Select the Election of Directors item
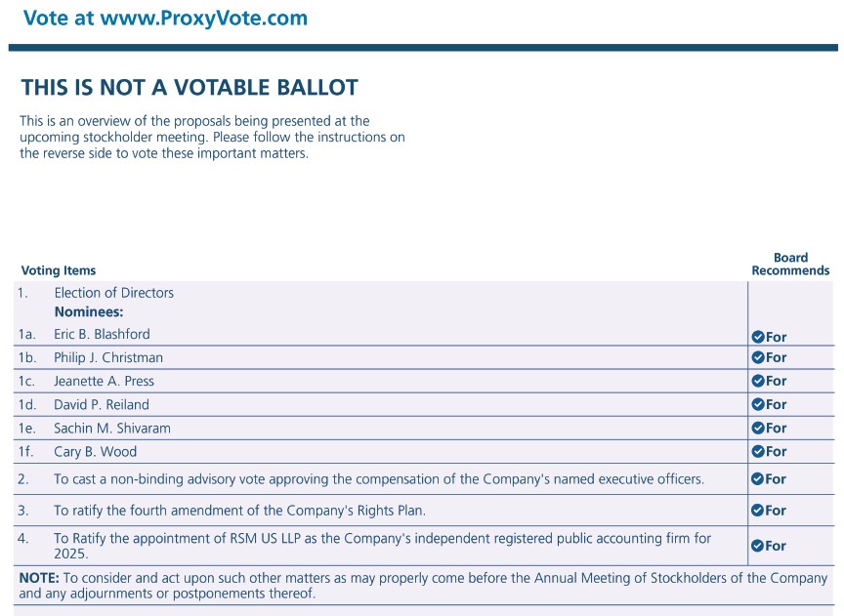This screenshot has height=616, width=844. tap(113, 293)
